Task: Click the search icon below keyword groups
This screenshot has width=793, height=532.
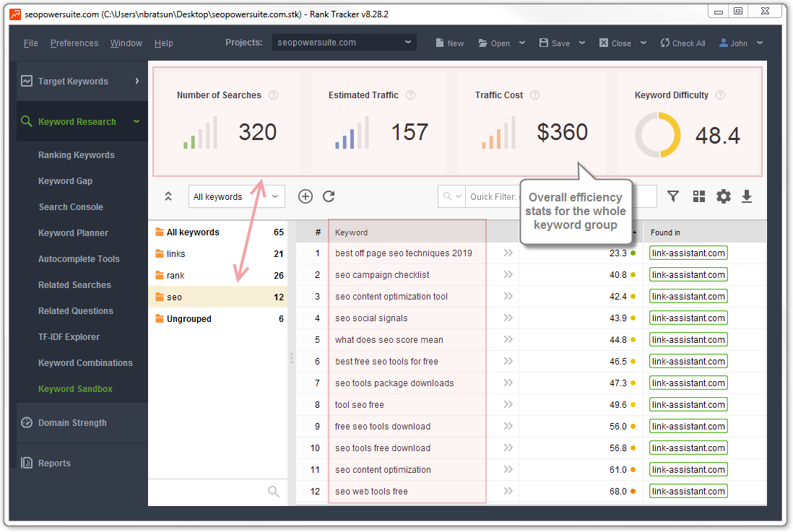Action: [x=274, y=491]
